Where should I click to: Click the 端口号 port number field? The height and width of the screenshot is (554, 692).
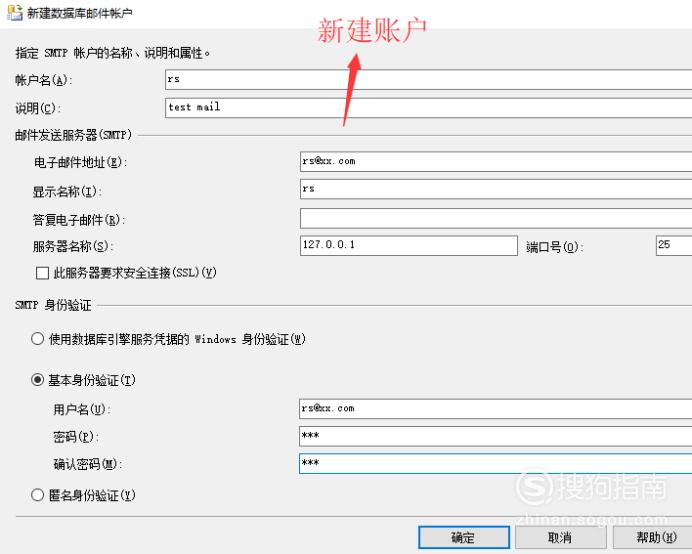coord(674,245)
